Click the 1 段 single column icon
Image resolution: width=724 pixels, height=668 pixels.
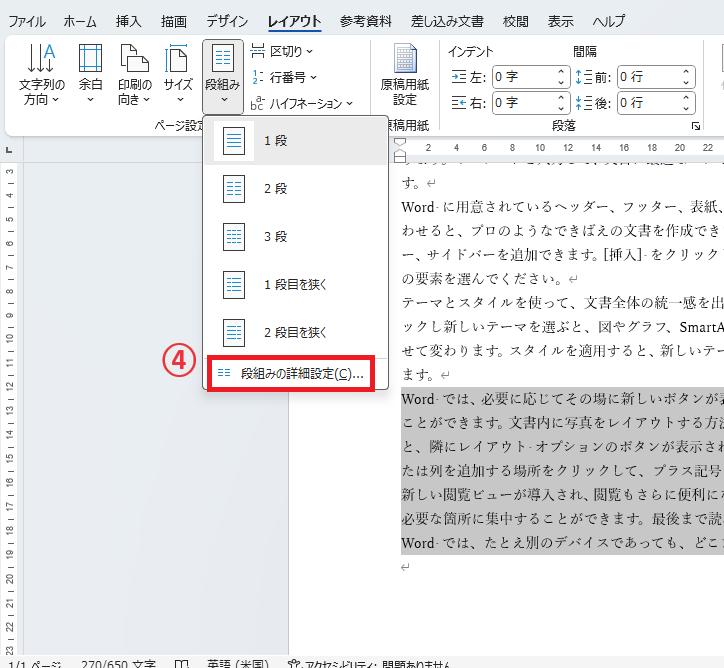pyautogui.click(x=234, y=141)
